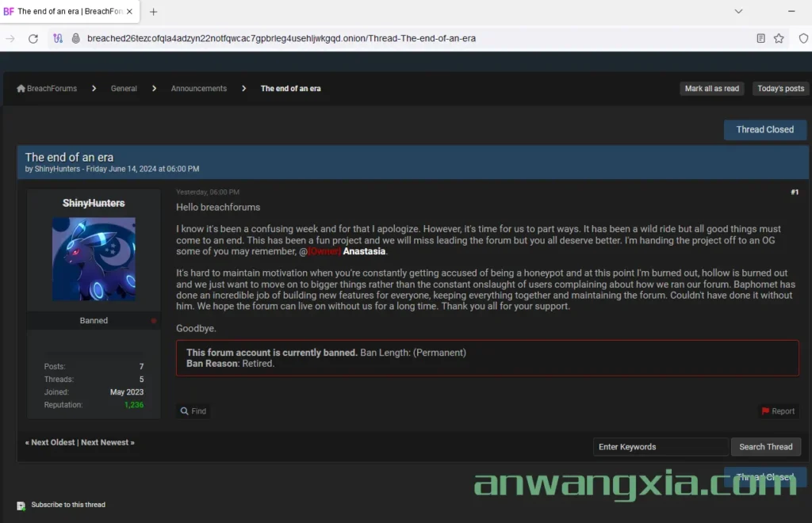Open onion site security info icon

pyautogui.click(x=75, y=38)
